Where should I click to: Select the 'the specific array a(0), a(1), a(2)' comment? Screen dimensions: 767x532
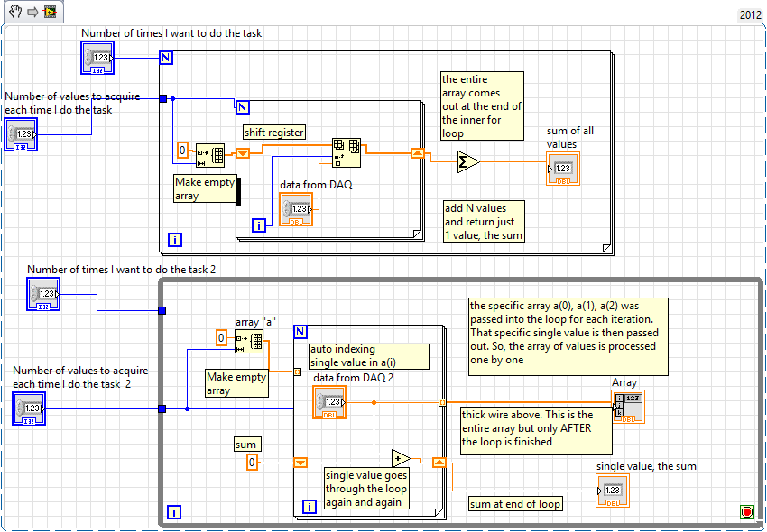tap(568, 336)
